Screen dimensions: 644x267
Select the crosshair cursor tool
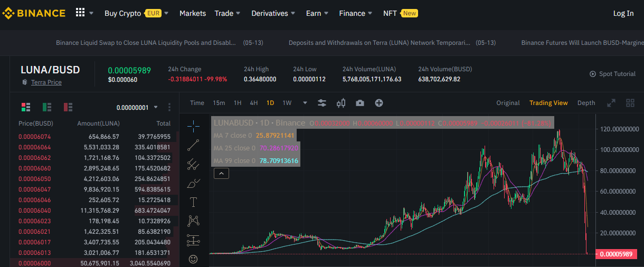(x=193, y=126)
